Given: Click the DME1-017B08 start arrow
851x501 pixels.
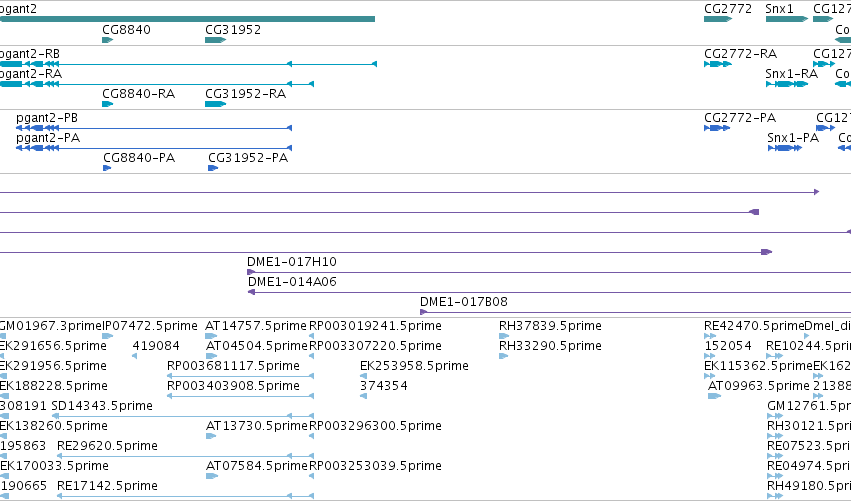Looking at the screenshot, I should click(423, 312).
